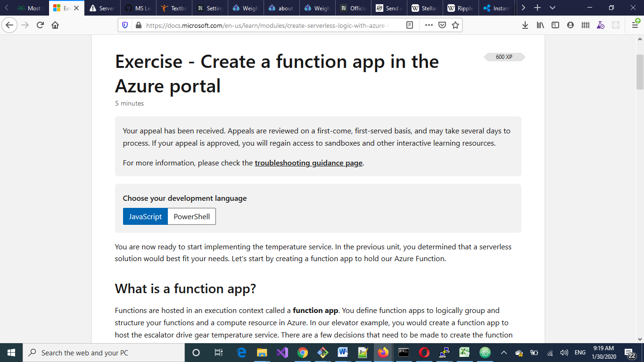The height and width of the screenshot is (362, 644).
Task: Open the browser home page
Action: point(55,25)
